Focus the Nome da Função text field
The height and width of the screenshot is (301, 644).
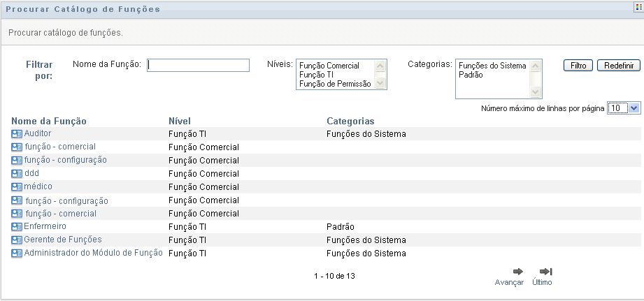point(198,65)
